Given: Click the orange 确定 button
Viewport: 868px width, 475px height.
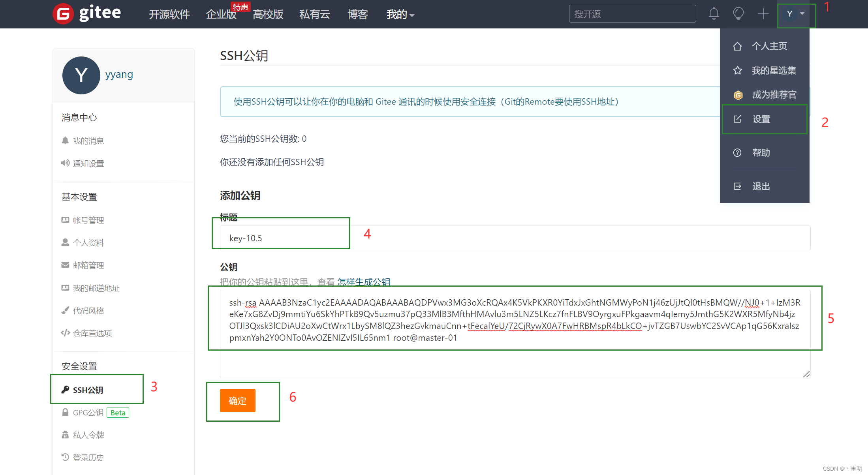Looking at the screenshot, I should tap(238, 401).
